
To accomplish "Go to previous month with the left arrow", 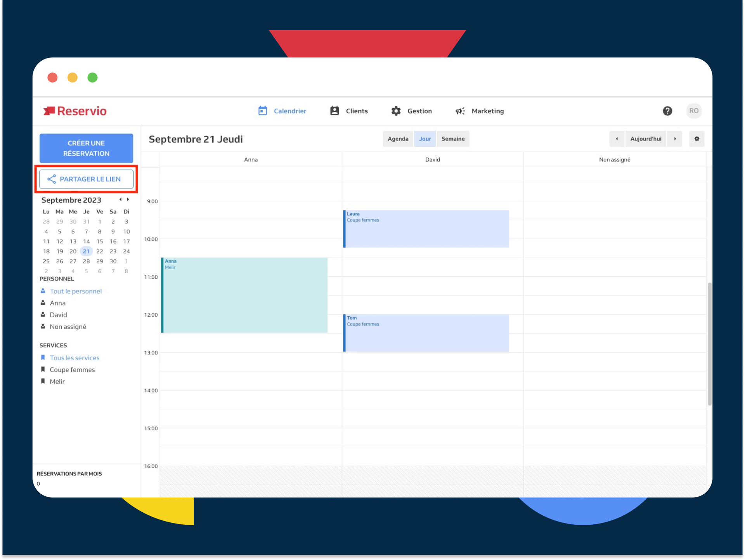I will (120, 199).
